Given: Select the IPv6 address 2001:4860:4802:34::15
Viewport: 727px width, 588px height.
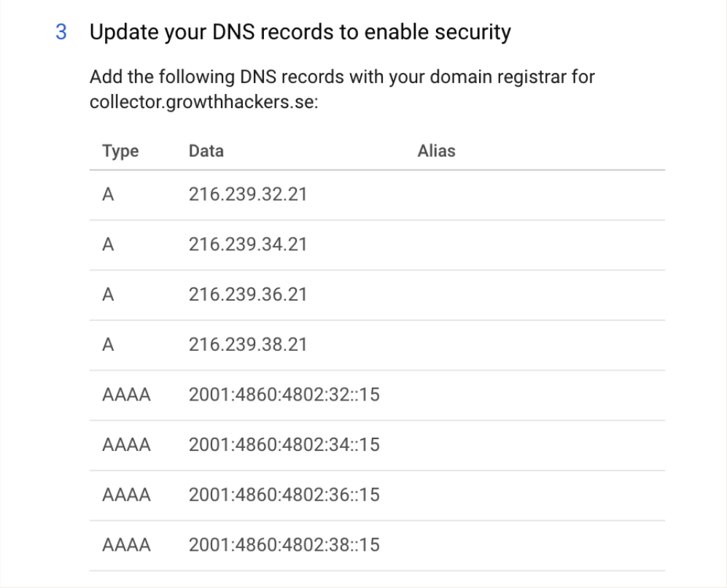Looking at the screenshot, I should point(284,444).
